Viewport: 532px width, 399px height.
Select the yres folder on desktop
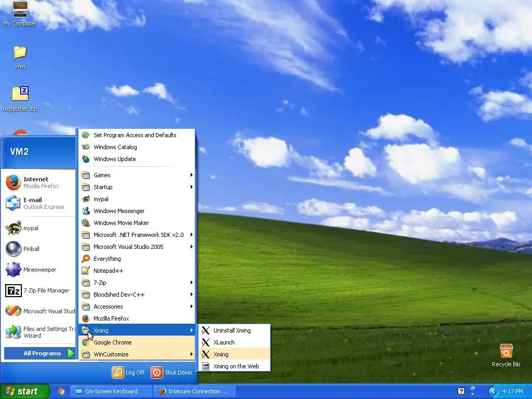coord(20,57)
